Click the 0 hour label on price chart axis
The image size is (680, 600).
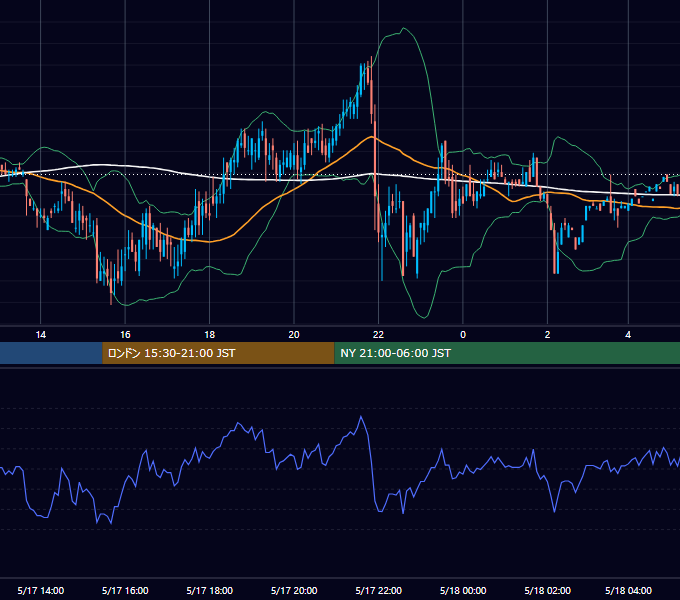(x=463, y=335)
